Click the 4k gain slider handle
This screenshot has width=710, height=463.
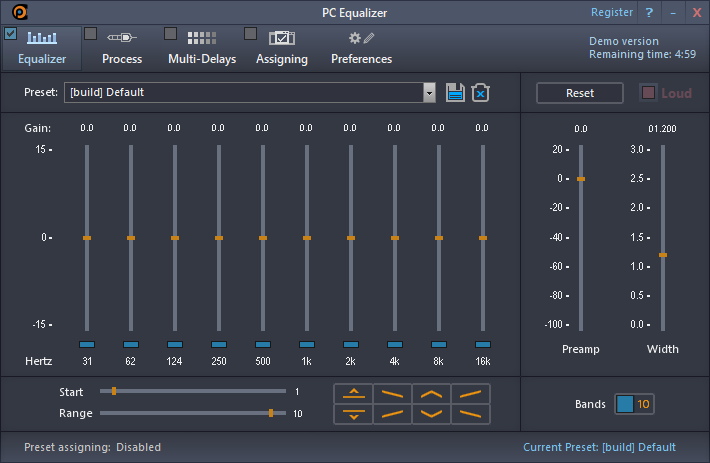[x=394, y=238]
